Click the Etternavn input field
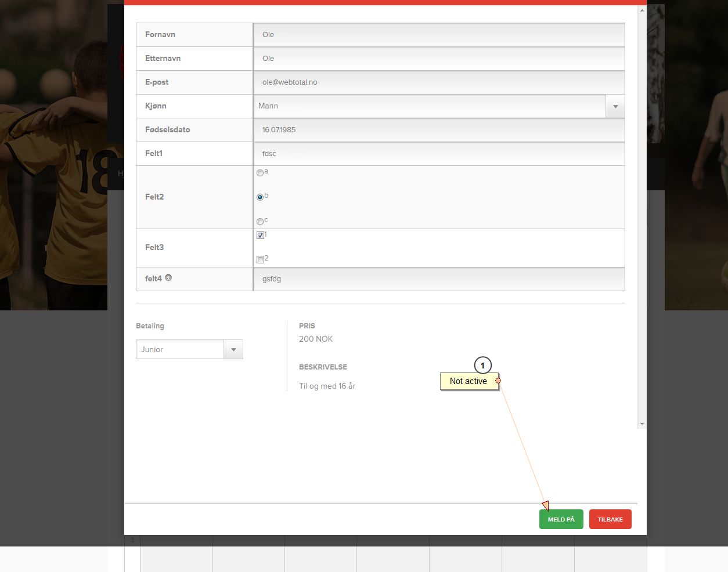Image resolution: width=728 pixels, height=572 pixels. [439, 59]
